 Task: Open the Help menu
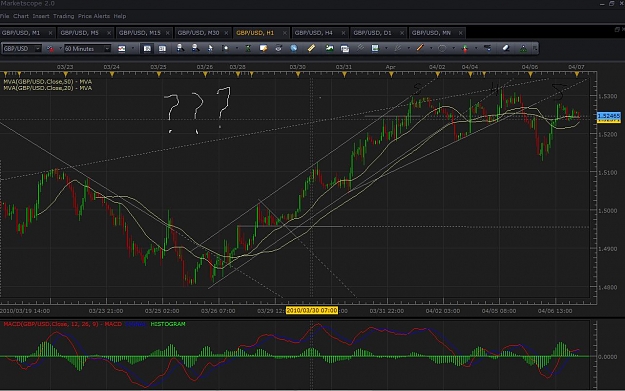(120, 16)
